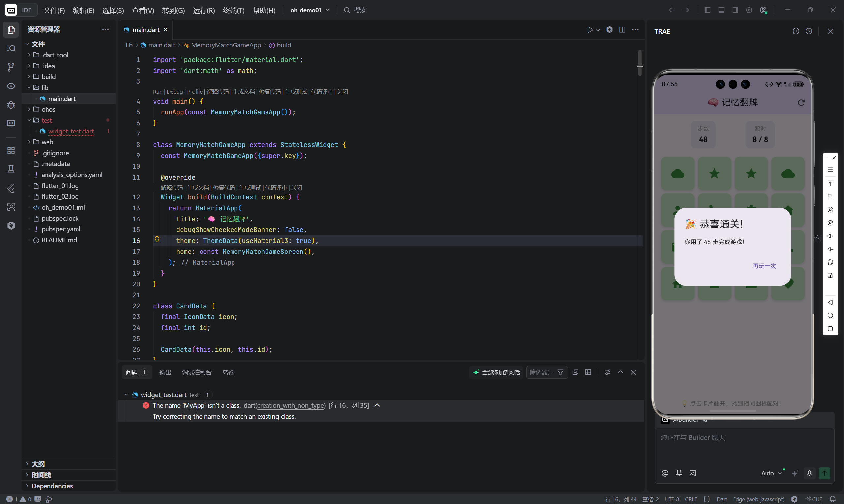This screenshot has width=844, height=504.
Task: Switch to the 调试控制台 tab
Action: pos(197,372)
